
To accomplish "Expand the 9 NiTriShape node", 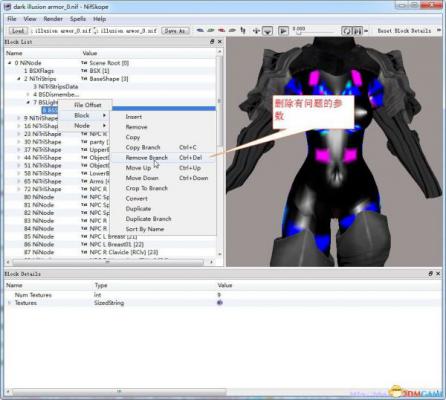I will 19,118.
